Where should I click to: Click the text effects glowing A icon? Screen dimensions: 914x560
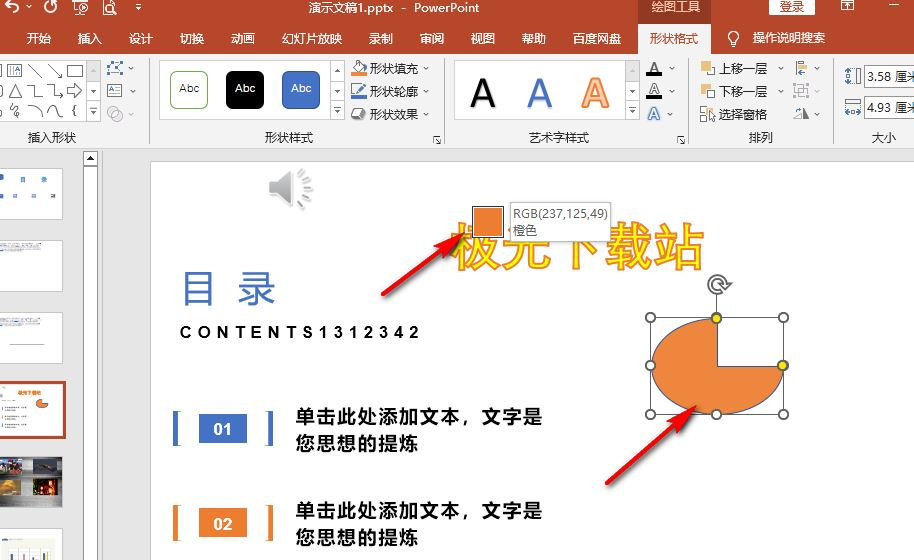click(654, 114)
